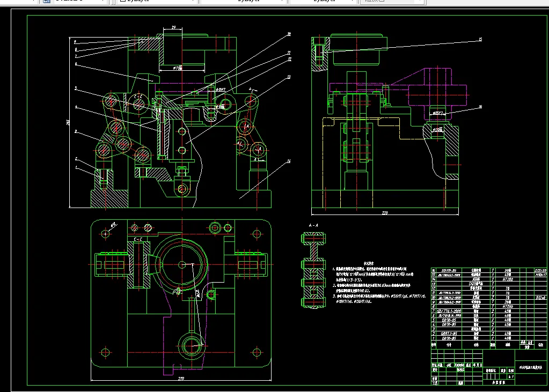The height and width of the screenshot is (392, 549).
Task: Select part balloon number 11 in front view
Action: pos(289,161)
